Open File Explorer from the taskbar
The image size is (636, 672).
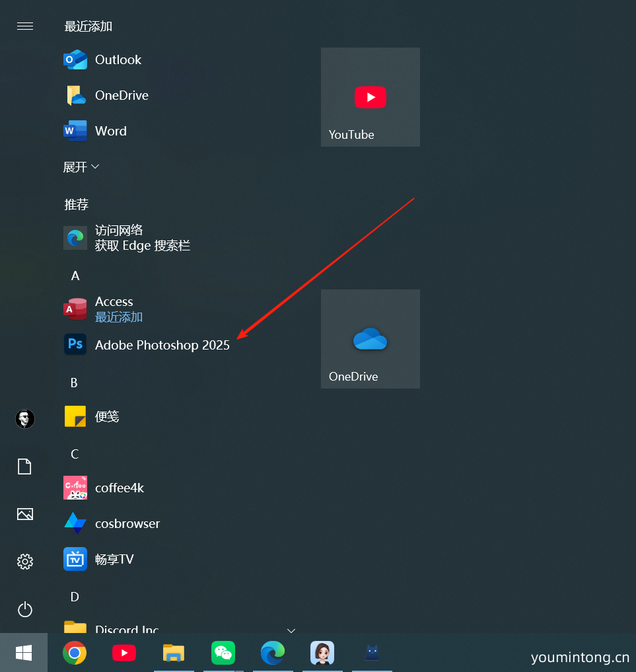tap(174, 653)
